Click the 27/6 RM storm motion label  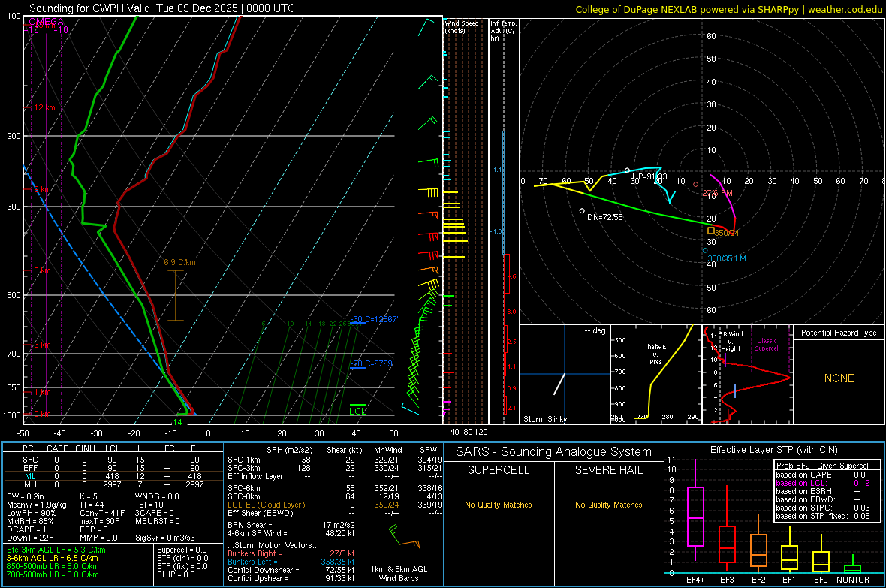[x=718, y=193]
